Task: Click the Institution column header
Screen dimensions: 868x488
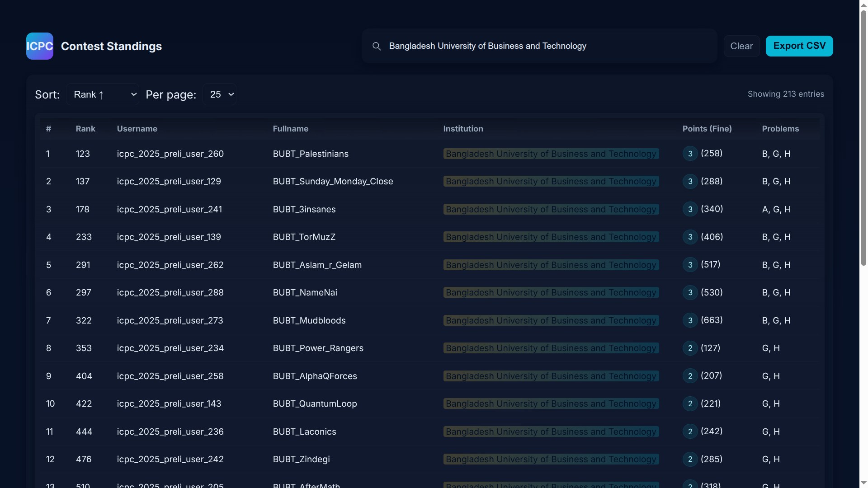Action: tap(463, 129)
